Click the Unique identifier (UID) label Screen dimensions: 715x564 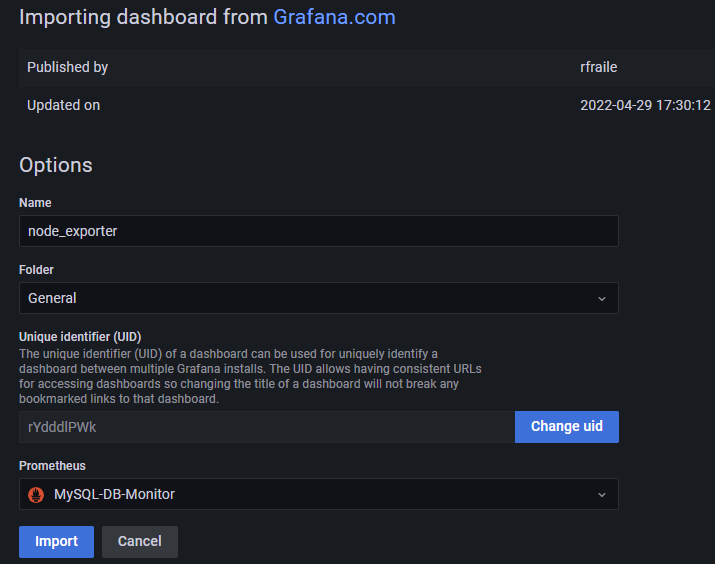point(80,337)
